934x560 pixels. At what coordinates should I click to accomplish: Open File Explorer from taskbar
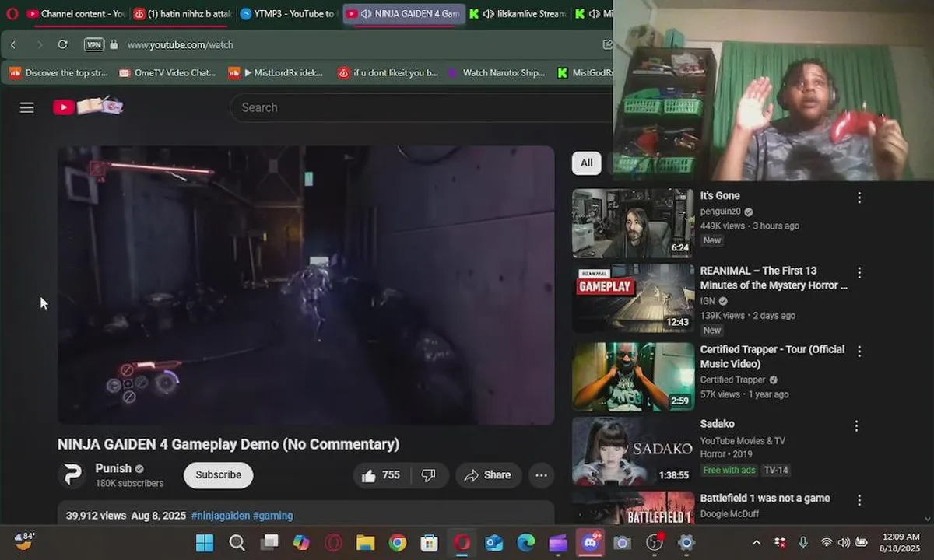pos(365,543)
